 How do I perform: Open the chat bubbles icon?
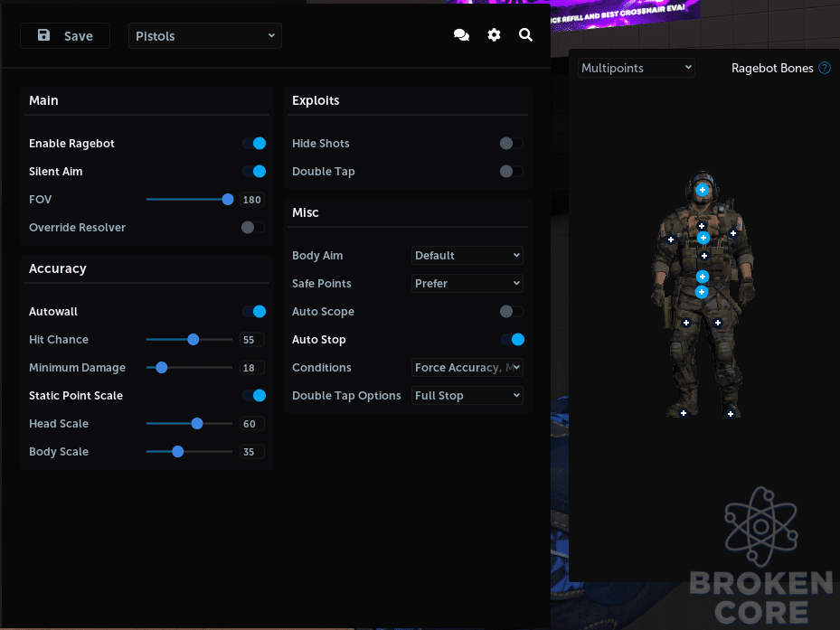461,35
